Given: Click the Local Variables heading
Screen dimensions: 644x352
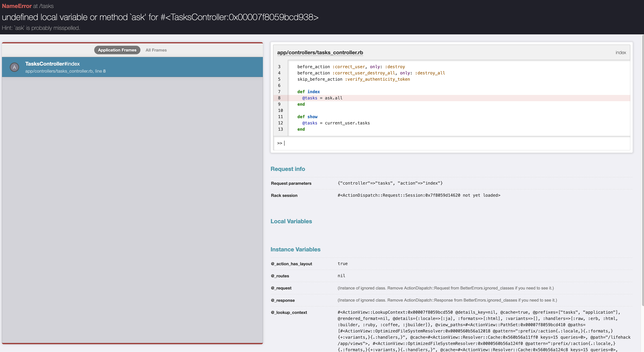Looking at the screenshot, I should [x=291, y=221].
